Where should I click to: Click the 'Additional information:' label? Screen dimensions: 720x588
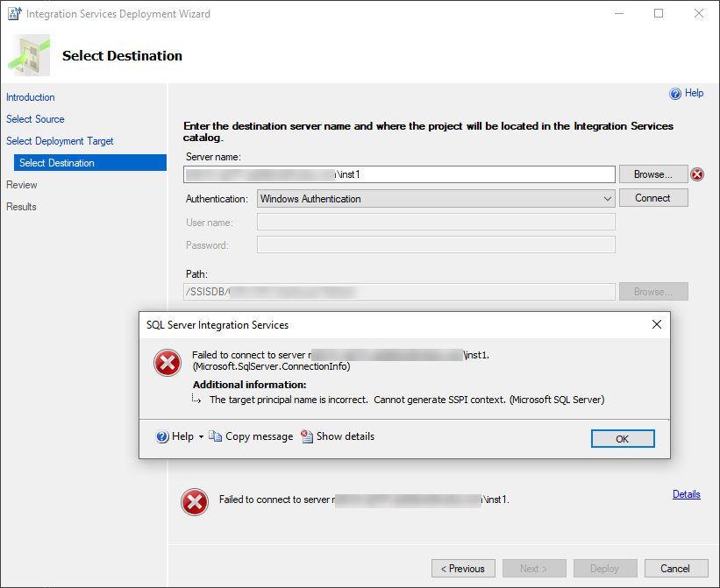click(x=249, y=385)
